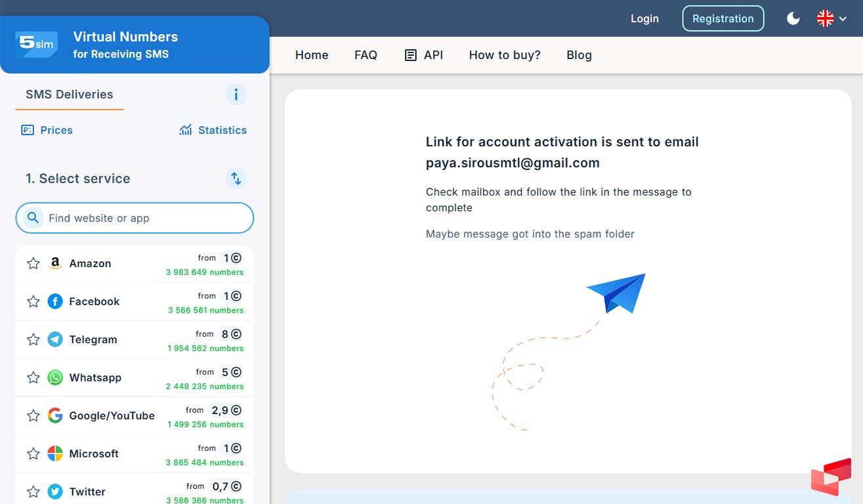Go to the API page
The width and height of the screenshot is (863, 504).
click(424, 55)
